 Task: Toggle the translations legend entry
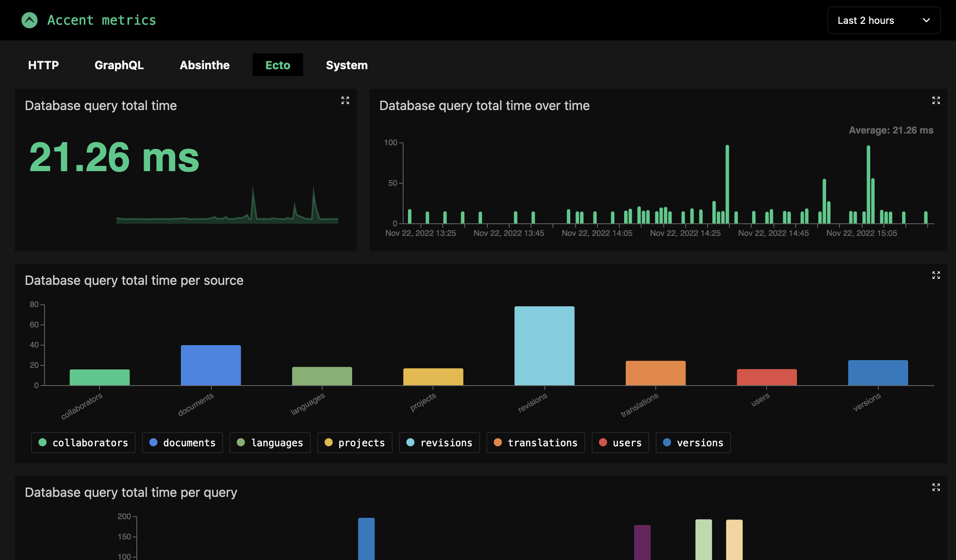(x=535, y=443)
